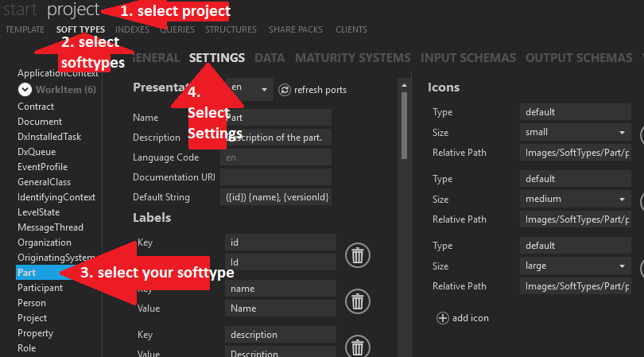Select the Person soft type
Viewport: 644px width, 357px height.
[32, 303]
